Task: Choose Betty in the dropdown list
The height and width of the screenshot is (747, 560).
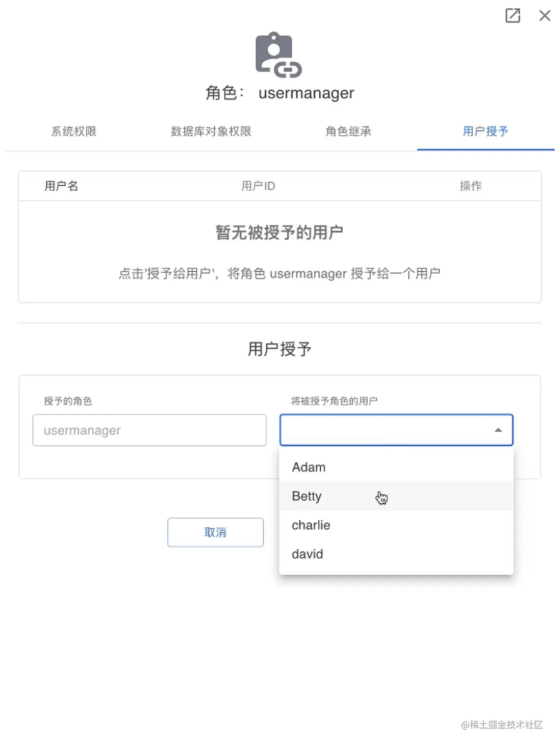Action: [x=396, y=496]
